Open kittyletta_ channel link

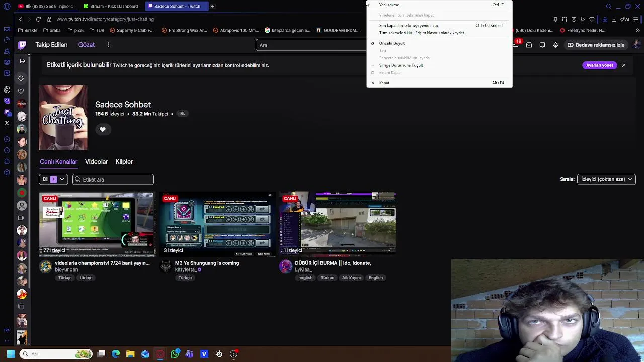186,269
